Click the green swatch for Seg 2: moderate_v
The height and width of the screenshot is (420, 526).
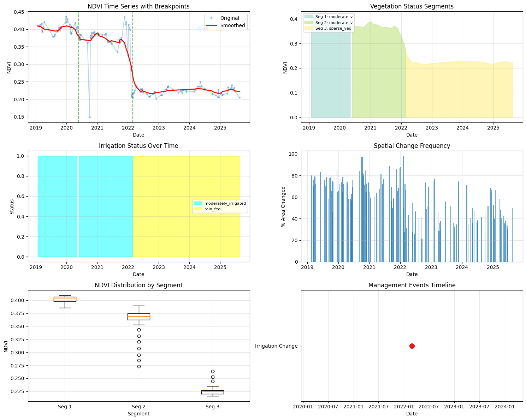pos(309,22)
